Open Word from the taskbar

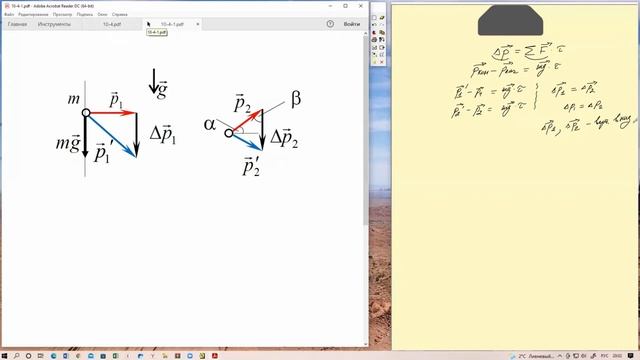coord(65,356)
